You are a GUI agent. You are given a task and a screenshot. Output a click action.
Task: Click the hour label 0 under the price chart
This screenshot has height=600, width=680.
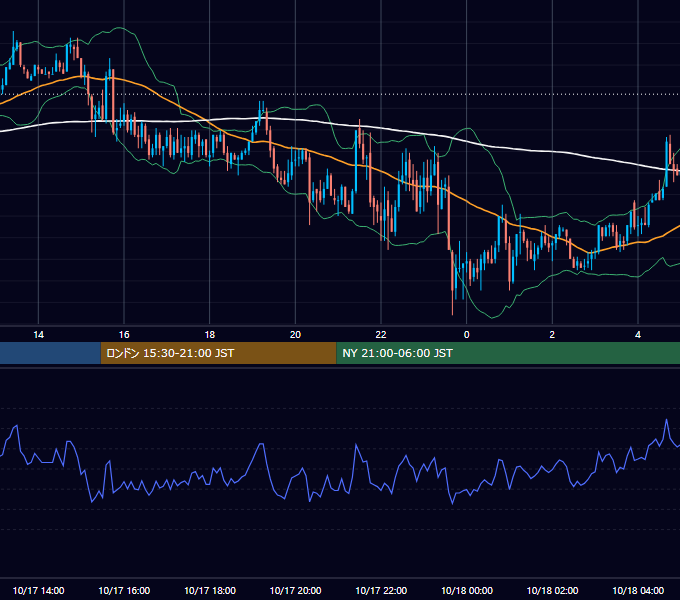point(467,334)
